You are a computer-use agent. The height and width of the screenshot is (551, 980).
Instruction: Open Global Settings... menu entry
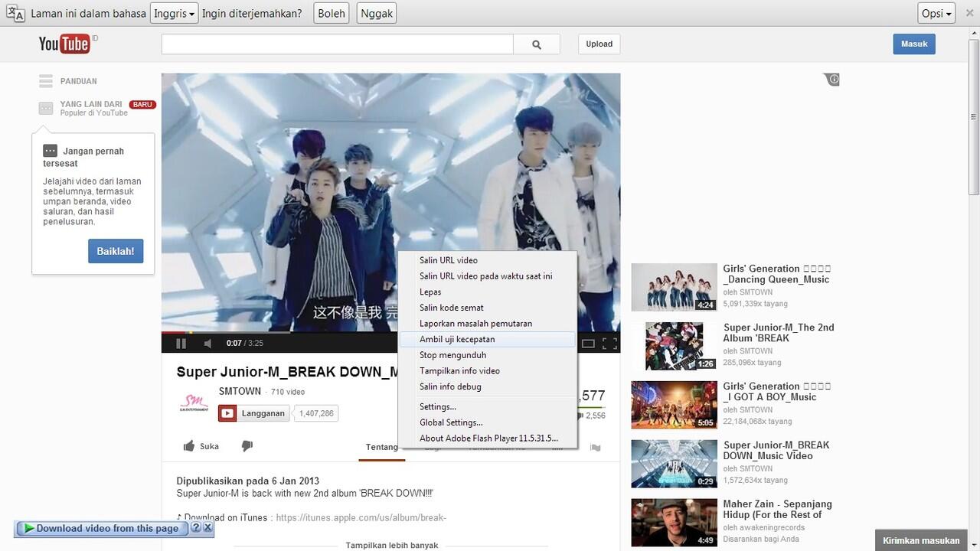coord(487,422)
